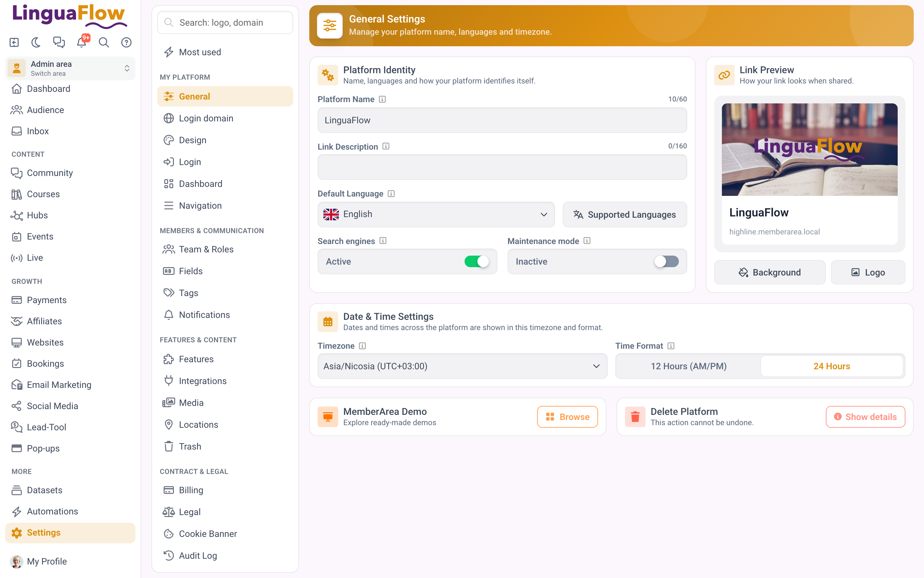Image resolution: width=924 pixels, height=578 pixels.
Task: Open Notifications settings
Action: click(225, 315)
